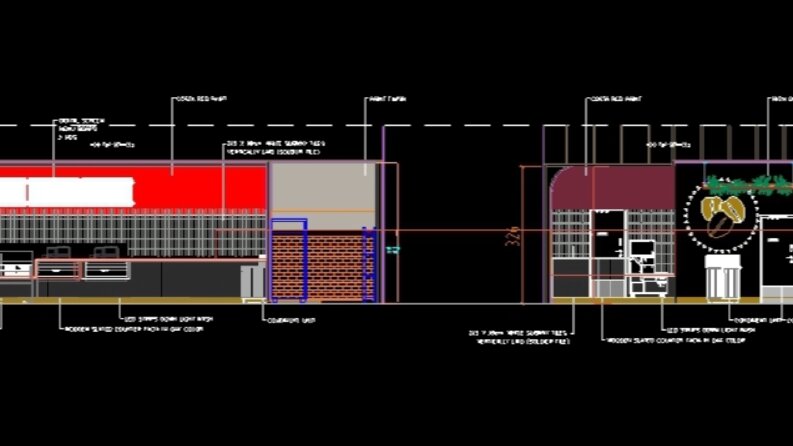793x446 pixels.
Task: Click the white bin below coffee logo
Action: 723,277
